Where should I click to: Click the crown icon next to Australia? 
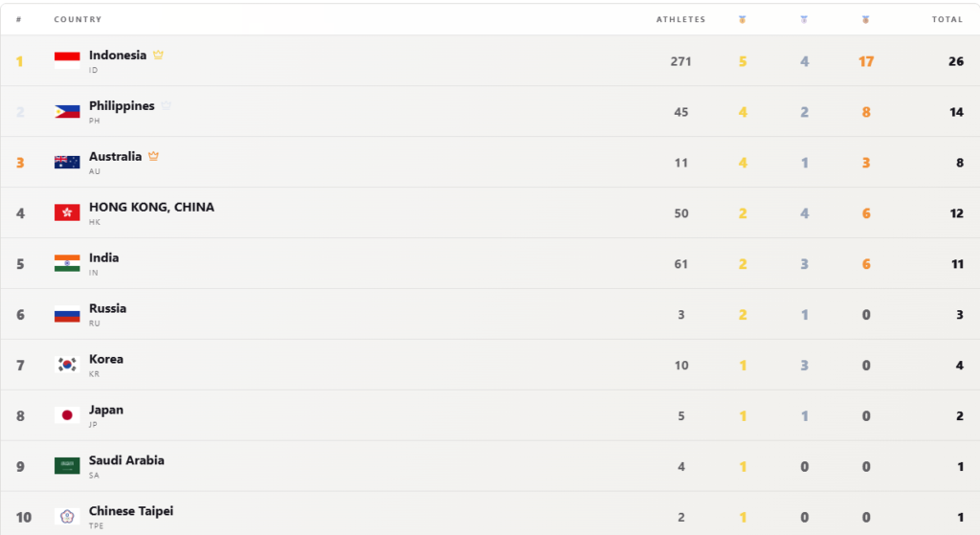pyautogui.click(x=154, y=156)
